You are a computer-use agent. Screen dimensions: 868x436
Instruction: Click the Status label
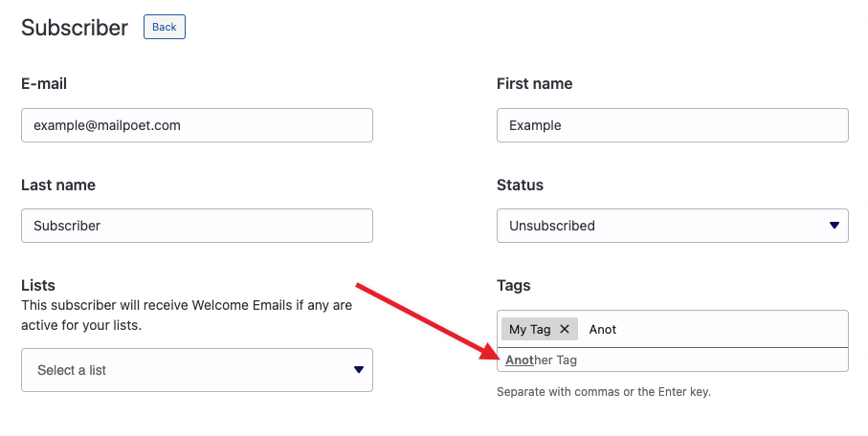(520, 185)
